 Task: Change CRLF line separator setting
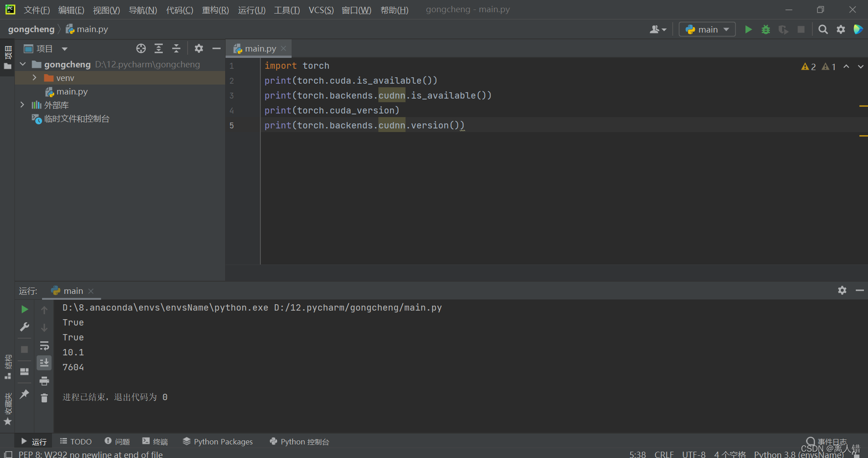664,454
